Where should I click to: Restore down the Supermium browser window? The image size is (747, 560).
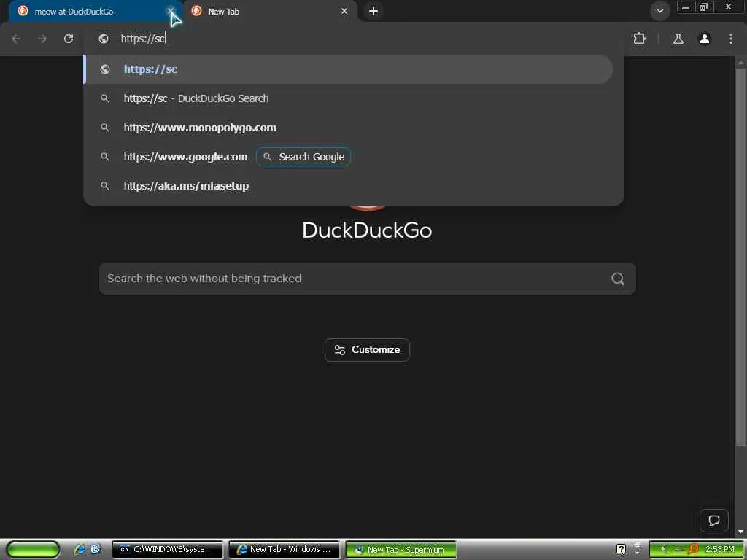pyautogui.click(x=703, y=7)
